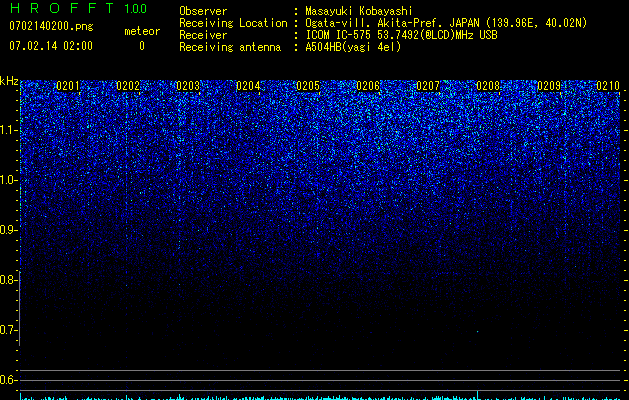The width and height of the screenshot is (629, 400).
Task: Click the kHz unit label
Action: click(x=9, y=81)
